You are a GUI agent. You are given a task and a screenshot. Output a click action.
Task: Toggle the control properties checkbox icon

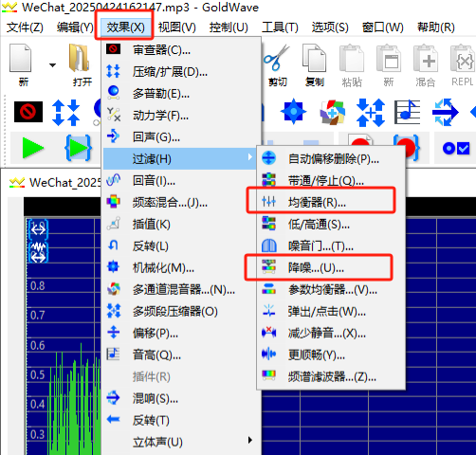(456, 148)
